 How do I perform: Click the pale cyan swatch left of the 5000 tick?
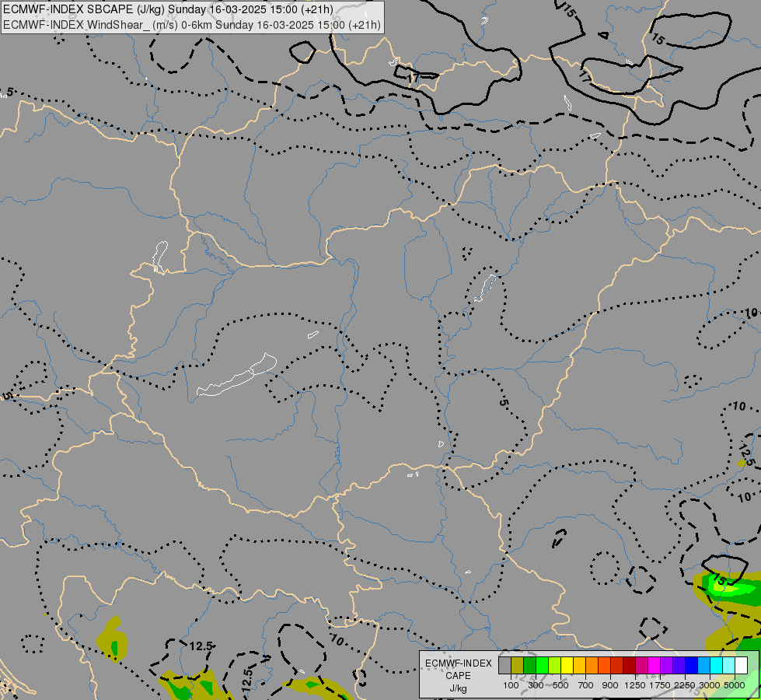(x=729, y=666)
